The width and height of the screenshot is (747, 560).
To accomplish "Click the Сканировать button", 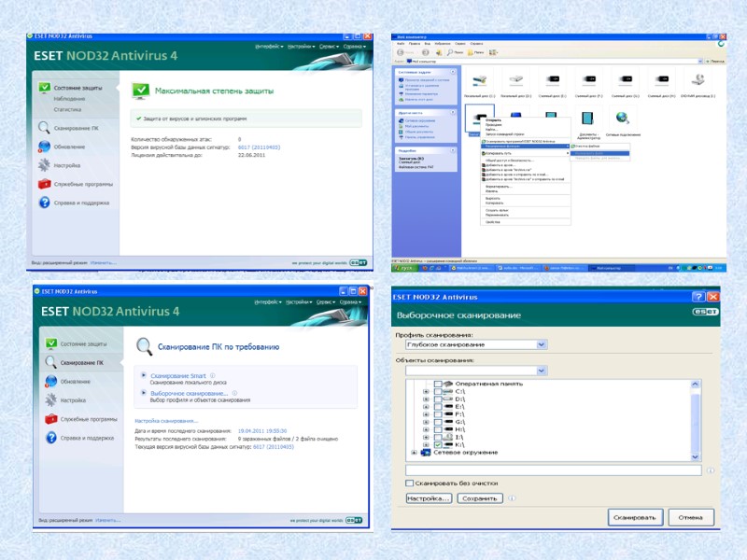I will (x=635, y=517).
